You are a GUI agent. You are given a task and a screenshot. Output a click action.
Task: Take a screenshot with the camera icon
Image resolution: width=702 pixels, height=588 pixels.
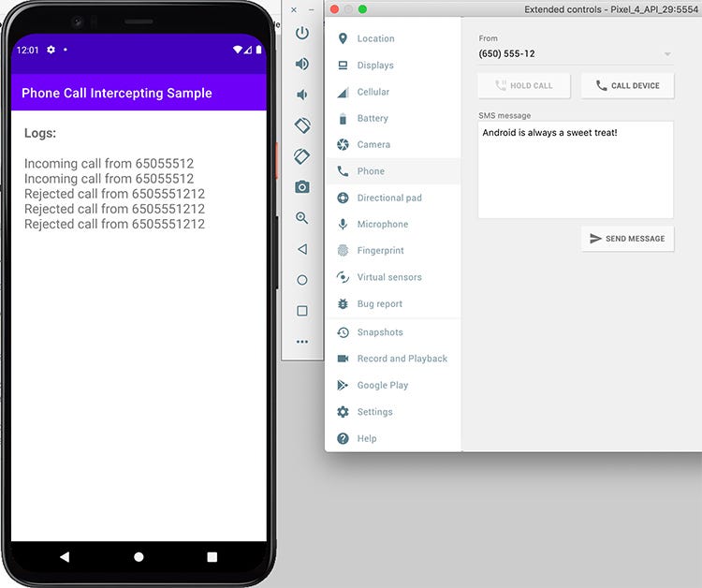(x=302, y=186)
